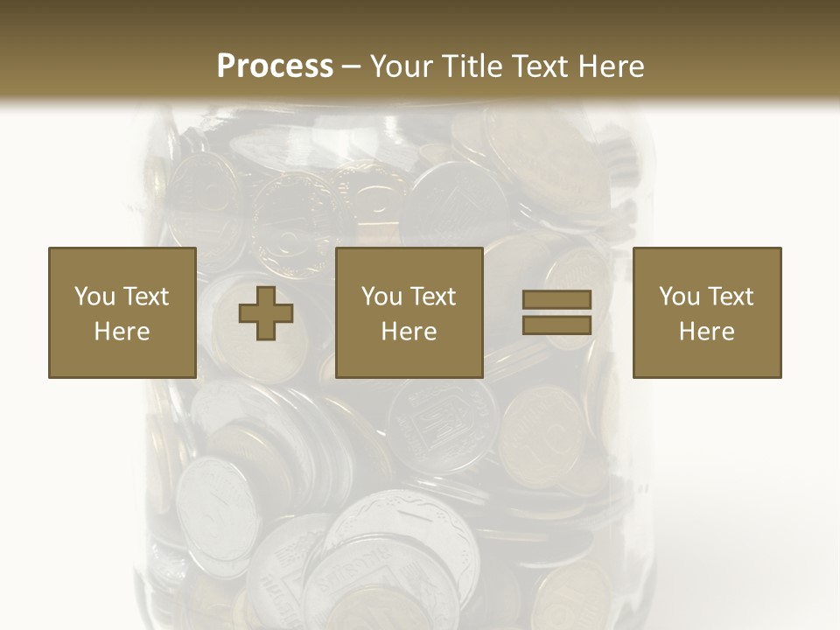Image resolution: width=840 pixels, height=630 pixels.
Task: Select the middle 'You Text Here' box
Action: pos(409,312)
